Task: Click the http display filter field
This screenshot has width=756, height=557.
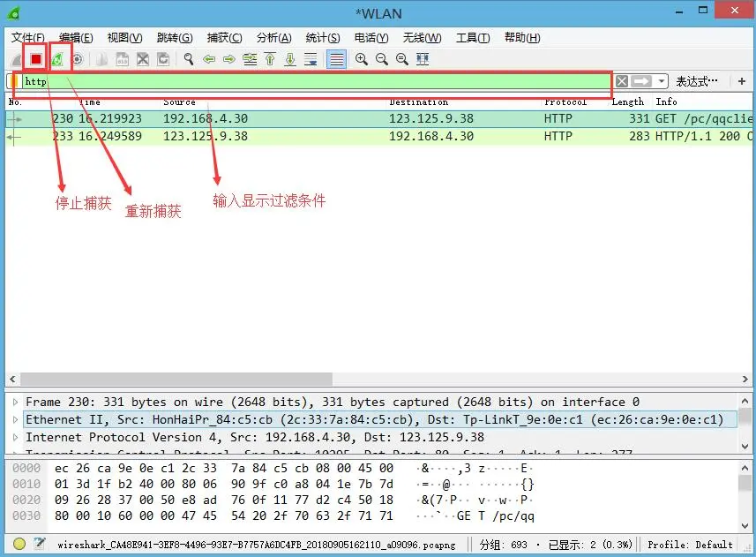Action: tap(318, 81)
